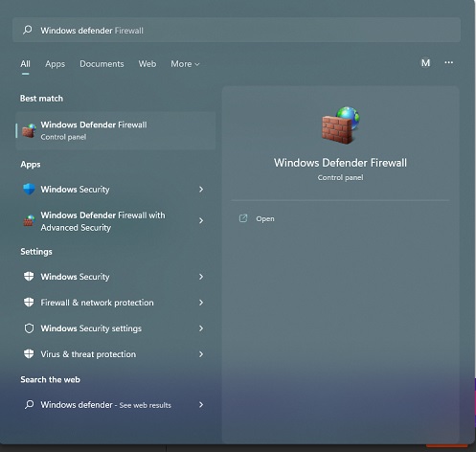Click Windows Defender Firewall title in preview

tap(340, 163)
